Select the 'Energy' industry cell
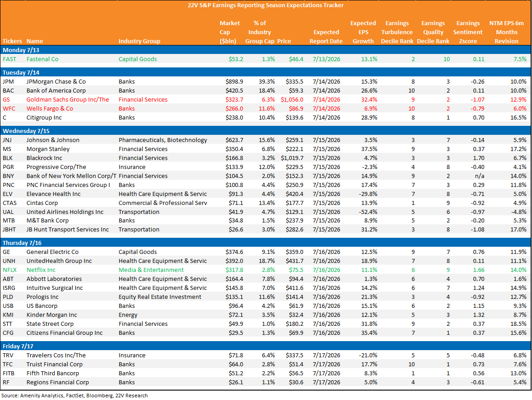 [128, 315]
